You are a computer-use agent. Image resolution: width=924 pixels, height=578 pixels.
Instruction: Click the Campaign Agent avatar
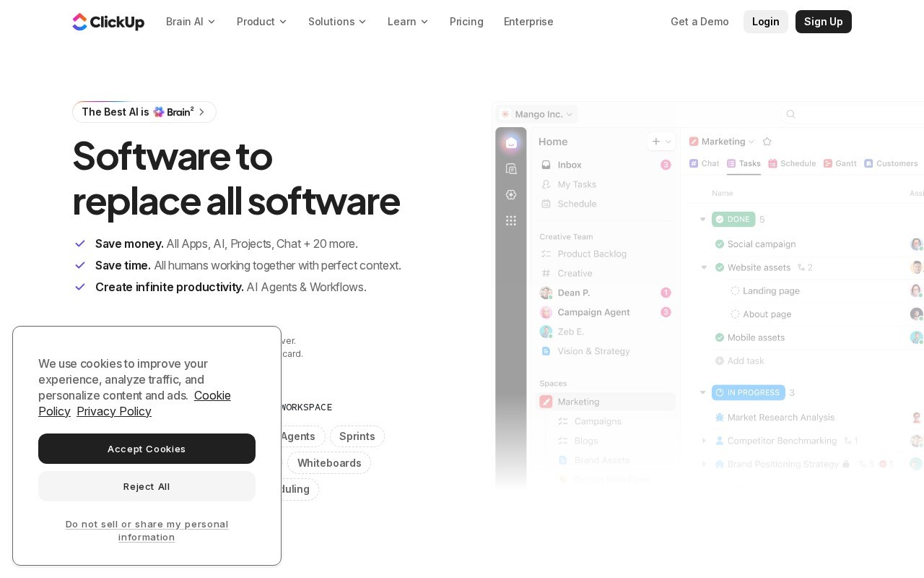click(546, 312)
